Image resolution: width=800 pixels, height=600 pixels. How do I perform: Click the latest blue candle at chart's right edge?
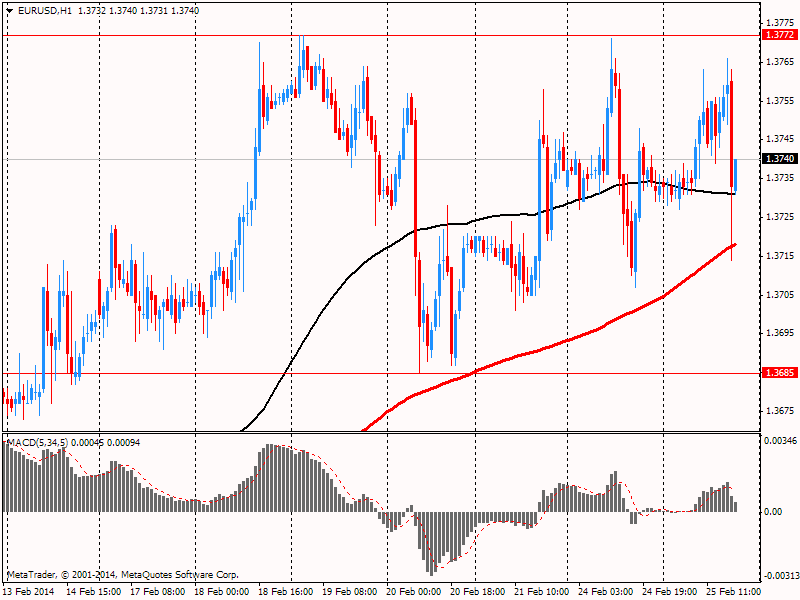735,174
